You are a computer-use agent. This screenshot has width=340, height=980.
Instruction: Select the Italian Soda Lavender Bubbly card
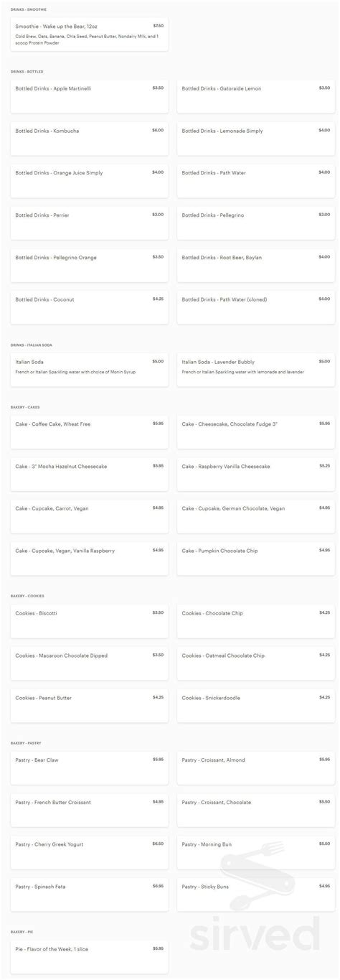(x=256, y=370)
